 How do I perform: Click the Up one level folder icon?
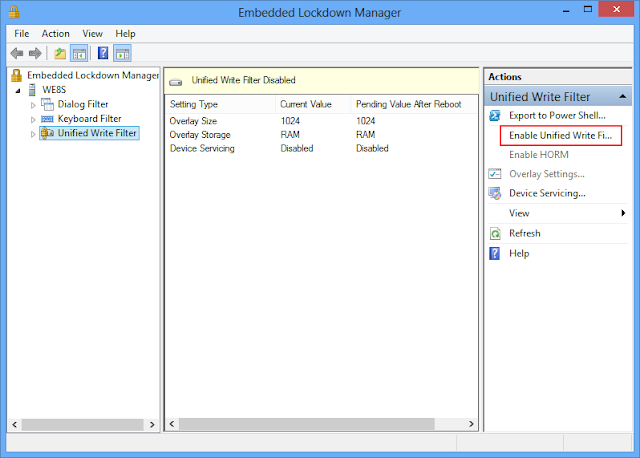pyautogui.click(x=60, y=53)
